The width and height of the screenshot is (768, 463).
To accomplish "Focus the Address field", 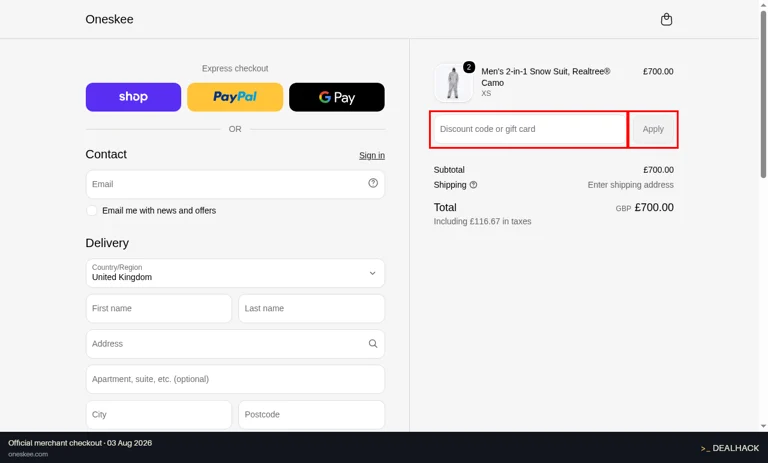I will [x=235, y=343].
